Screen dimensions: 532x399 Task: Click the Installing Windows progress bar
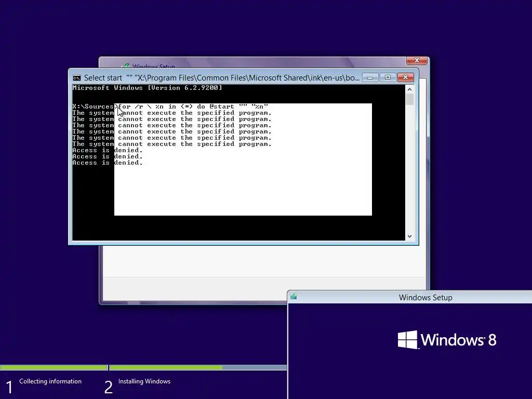(x=198, y=367)
